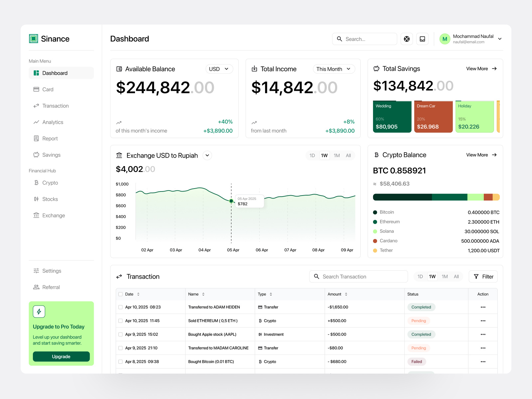Open the inbox icon in the top bar

tap(422, 39)
